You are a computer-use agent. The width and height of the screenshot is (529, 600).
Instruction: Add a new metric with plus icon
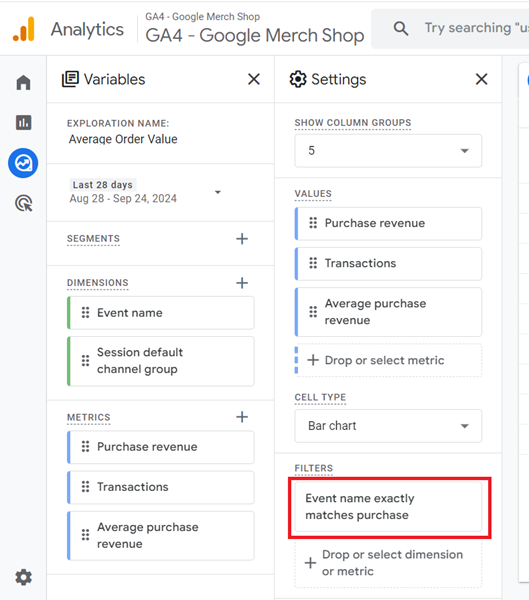pyautogui.click(x=242, y=417)
